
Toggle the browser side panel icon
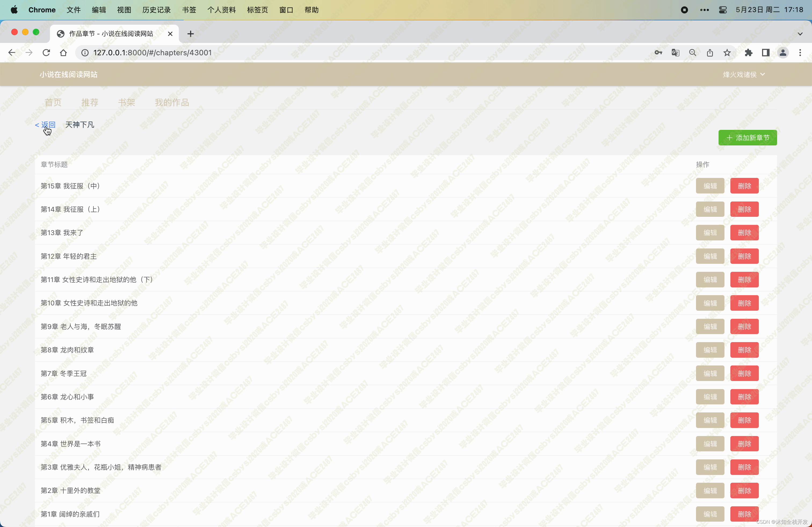coord(765,53)
